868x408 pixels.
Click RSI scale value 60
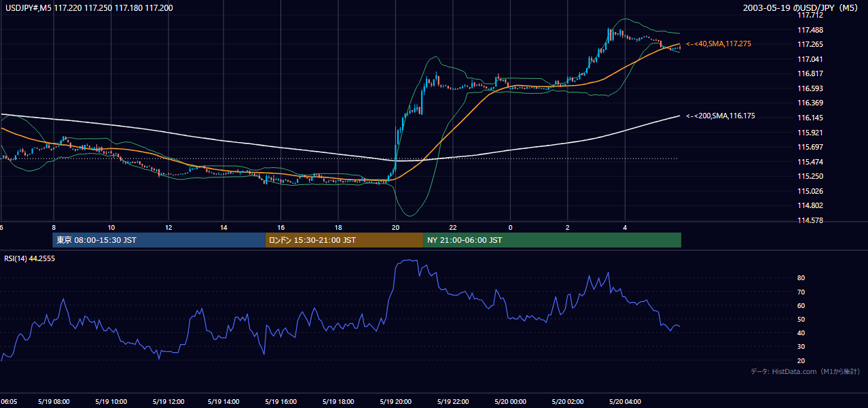click(x=801, y=305)
